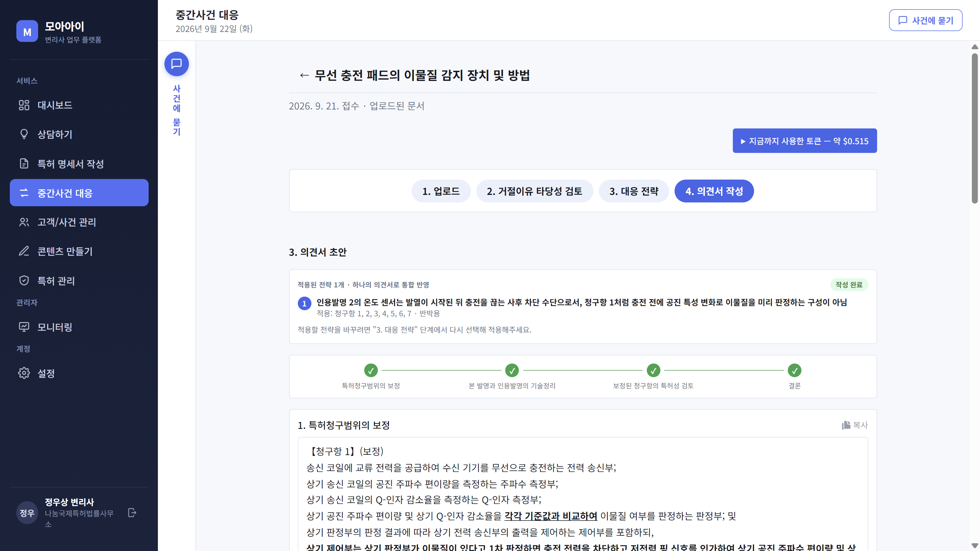This screenshot has height=551, width=980.
Task: Switch to the 1. 업로드 step
Action: coord(441,191)
